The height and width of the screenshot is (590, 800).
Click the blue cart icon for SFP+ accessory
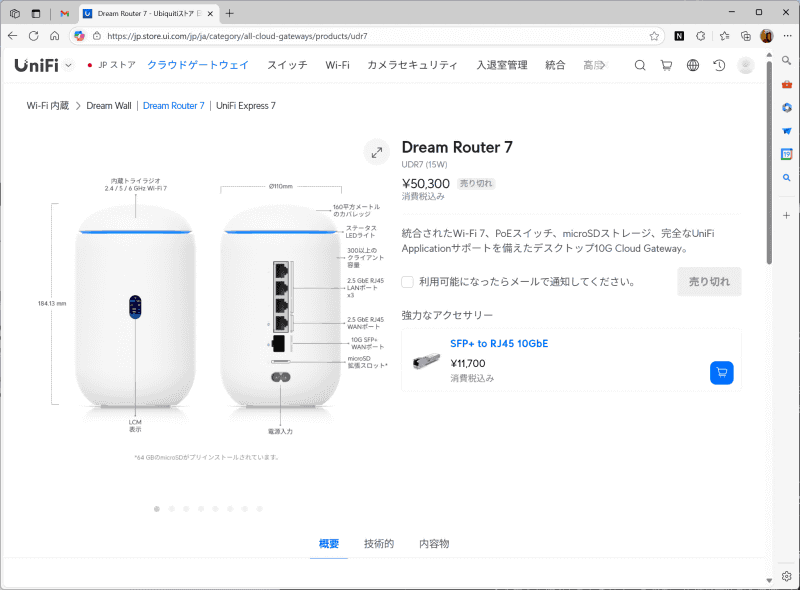pos(721,372)
